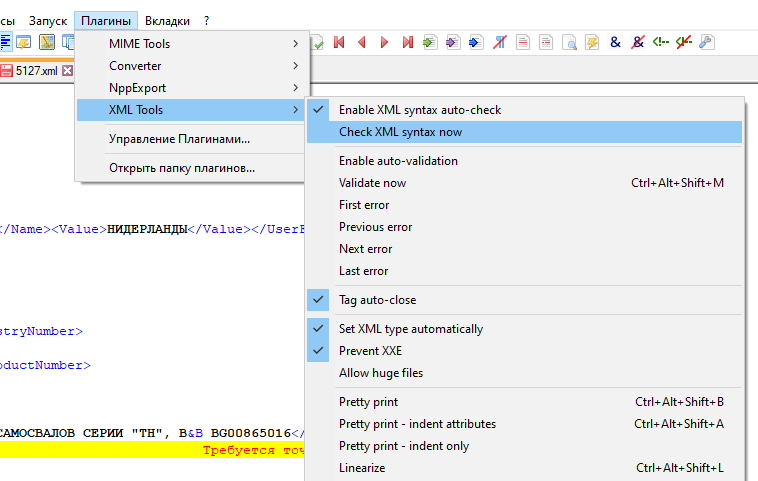Select Linearize menu entry
This screenshot has height=481, width=758.
(525, 468)
